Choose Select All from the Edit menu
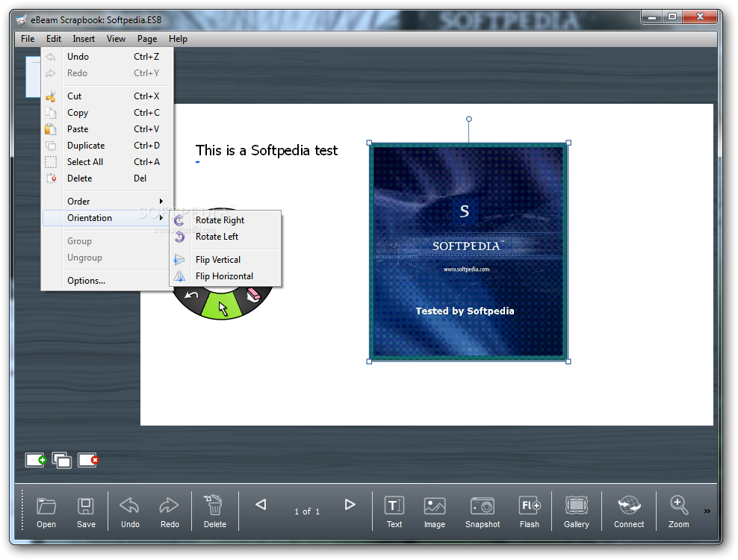Image resolution: width=738 pixels, height=560 pixels. point(108,162)
